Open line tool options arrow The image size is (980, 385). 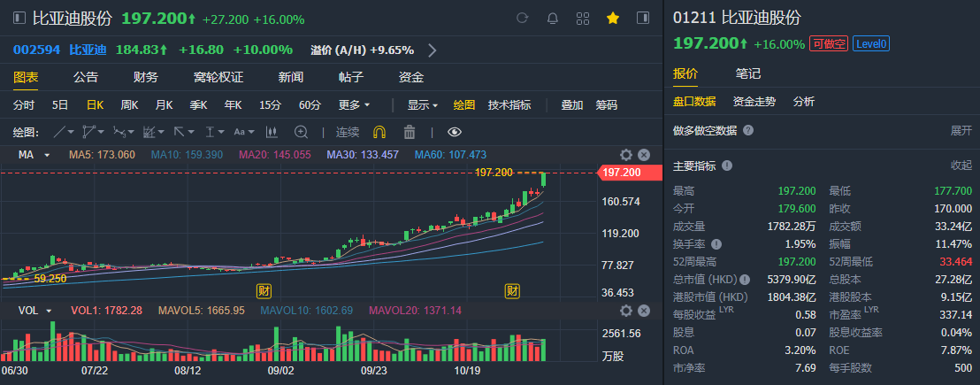pyautogui.click(x=71, y=132)
